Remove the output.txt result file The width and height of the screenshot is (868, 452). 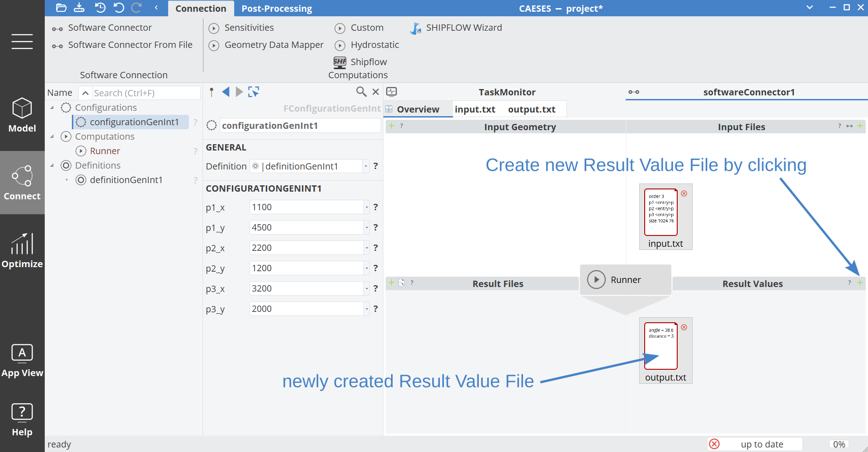(x=684, y=327)
